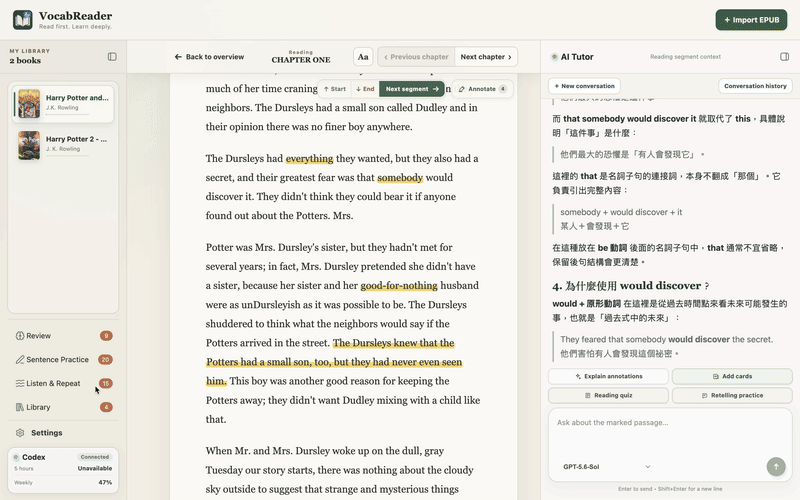Click Reading segment context label
Screen dimensions: 800x500
tap(685, 57)
